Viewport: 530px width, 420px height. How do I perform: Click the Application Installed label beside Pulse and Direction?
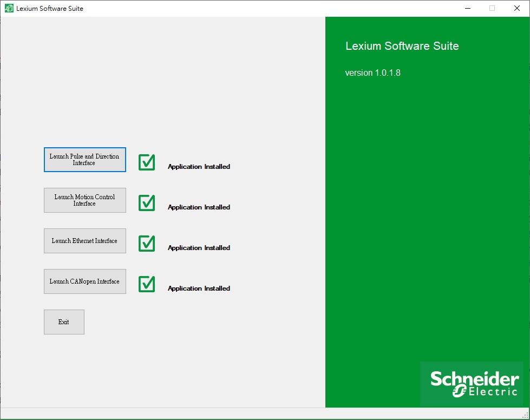click(198, 167)
